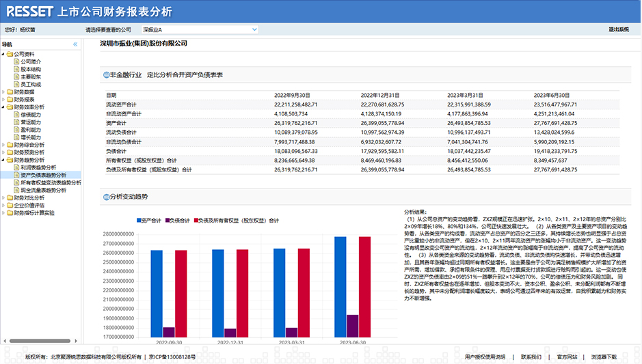Viewport: 642px width, 364px height.
Task: Click the document icon beside 股本结构
Action: point(17,69)
